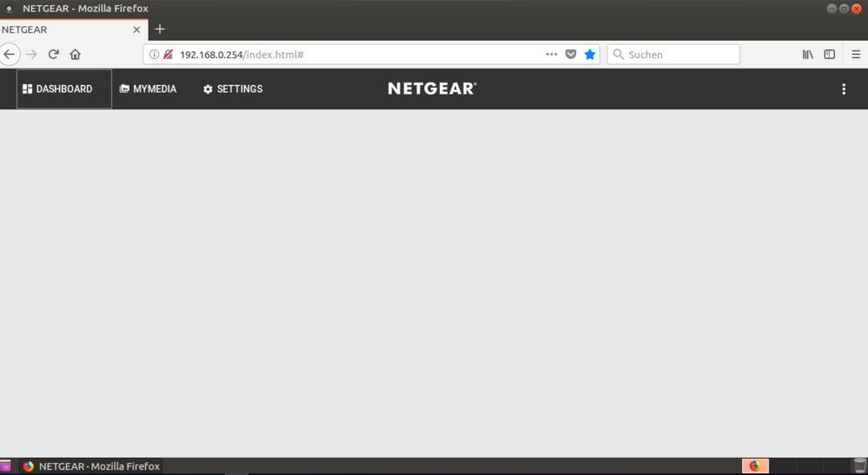Open the DASHBOARD section
Screen dimensions: 868x475
[64, 89]
